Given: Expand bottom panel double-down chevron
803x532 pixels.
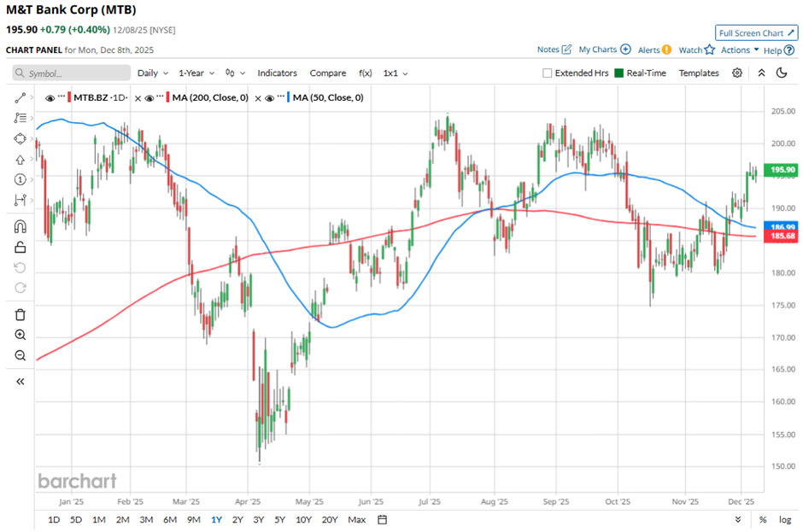Looking at the screenshot, I should tap(738, 520).
